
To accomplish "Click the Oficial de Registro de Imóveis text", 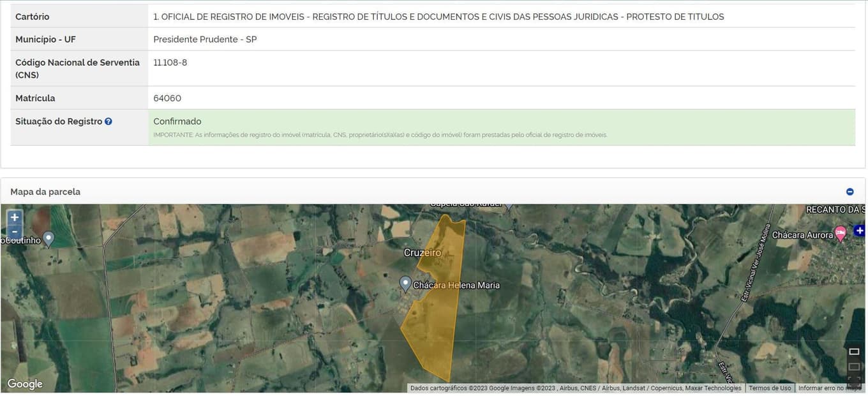I will (x=438, y=17).
